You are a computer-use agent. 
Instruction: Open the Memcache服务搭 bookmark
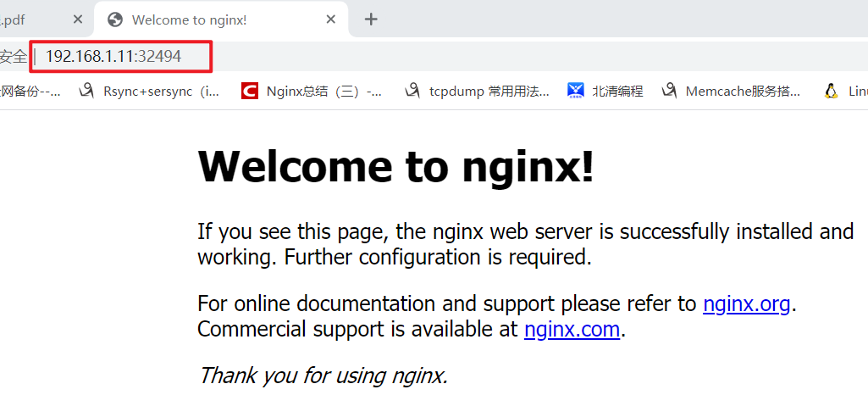tap(731, 91)
